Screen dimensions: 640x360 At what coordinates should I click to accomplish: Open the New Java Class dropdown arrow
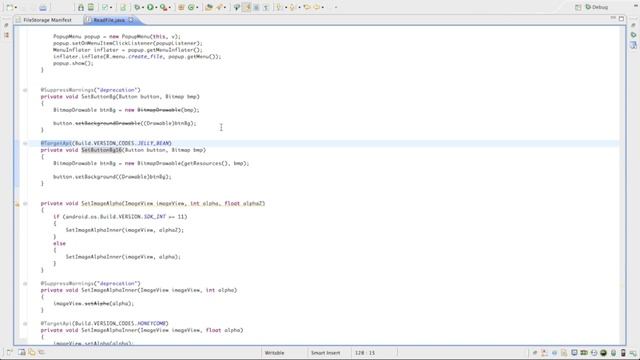197,7
